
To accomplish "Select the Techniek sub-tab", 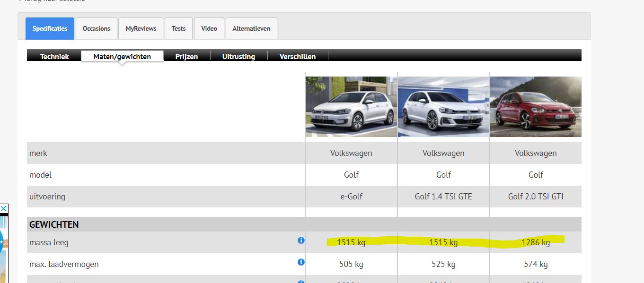I will coord(54,56).
